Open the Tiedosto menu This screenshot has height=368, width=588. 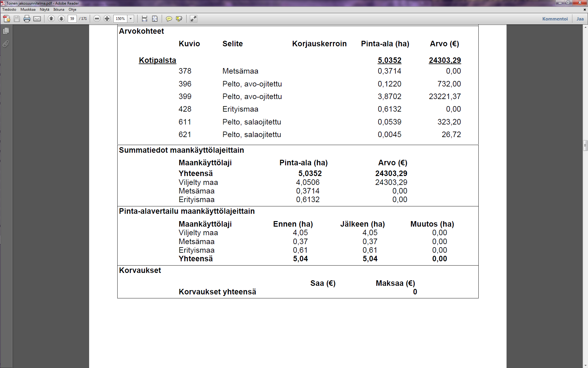click(9, 10)
